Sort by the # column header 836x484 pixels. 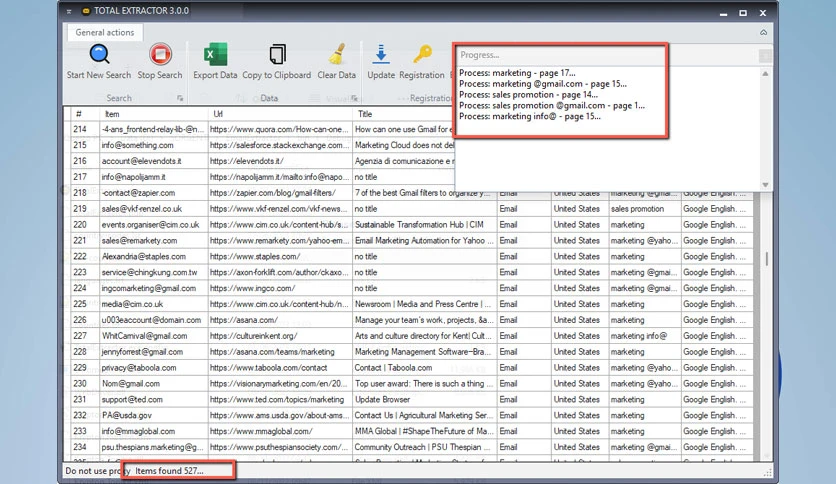click(x=85, y=114)
